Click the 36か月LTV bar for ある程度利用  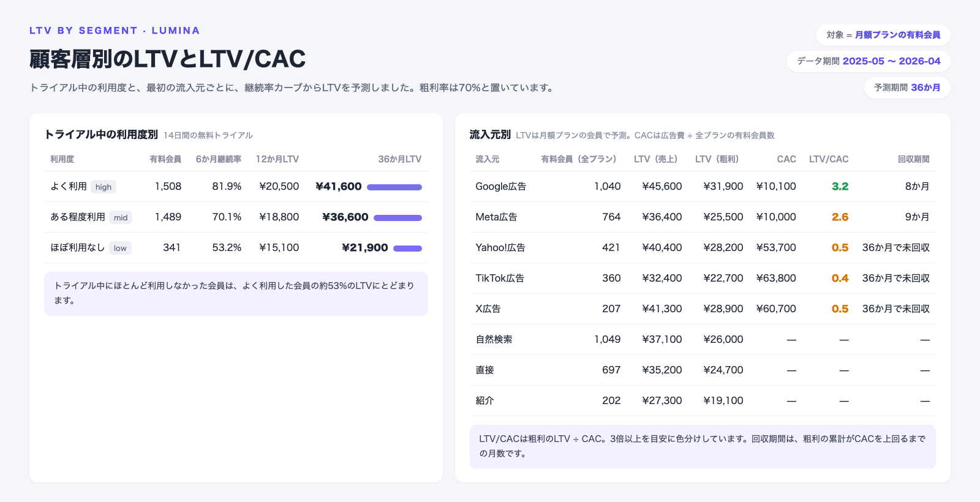pyautogui.click(x=398, y=218)
